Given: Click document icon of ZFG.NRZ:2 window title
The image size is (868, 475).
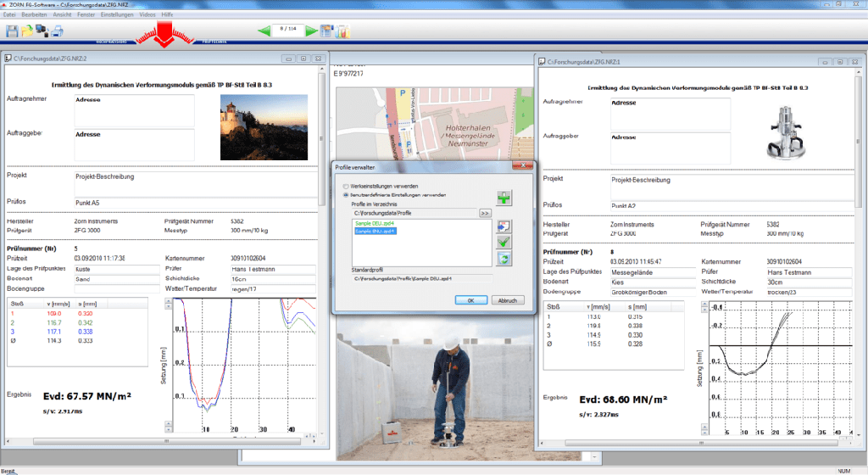Looking at the screenshot, I should [8, 58].
